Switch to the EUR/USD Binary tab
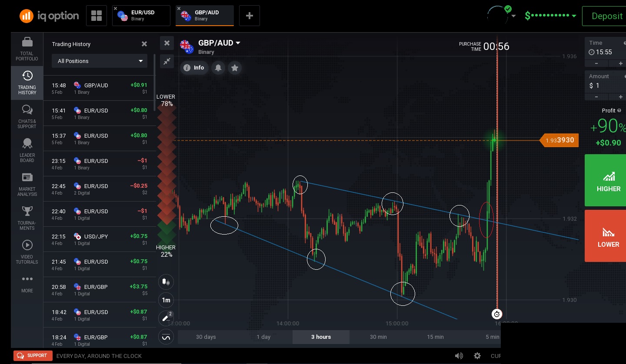Image resolution: width=626 pixels, height=364 pixels. (141, 16)
